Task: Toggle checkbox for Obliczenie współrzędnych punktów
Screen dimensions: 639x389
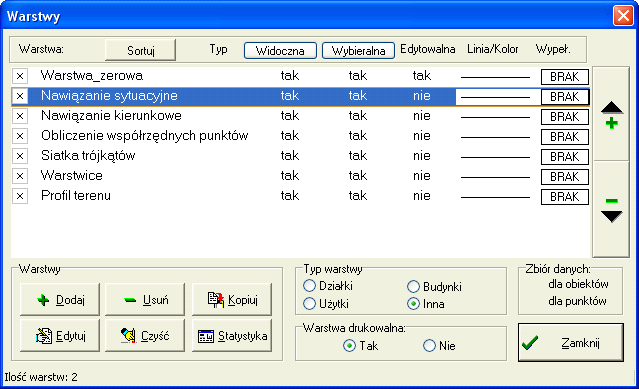Action: [x=20, y=136]
